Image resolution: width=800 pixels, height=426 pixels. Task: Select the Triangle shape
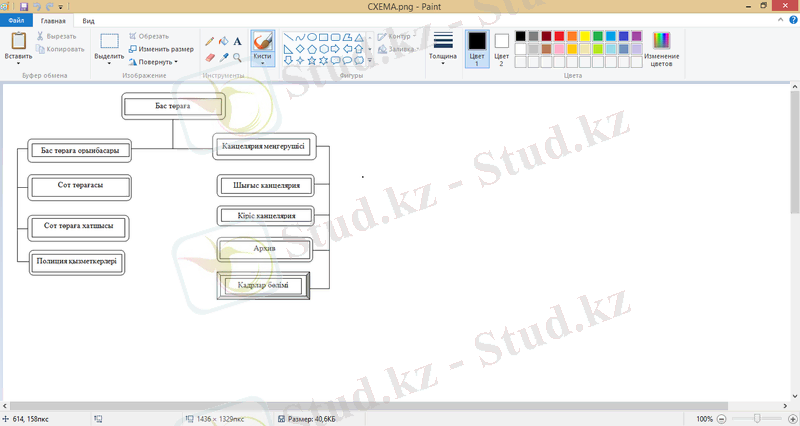pyautogui.click(x=359, y=37)
